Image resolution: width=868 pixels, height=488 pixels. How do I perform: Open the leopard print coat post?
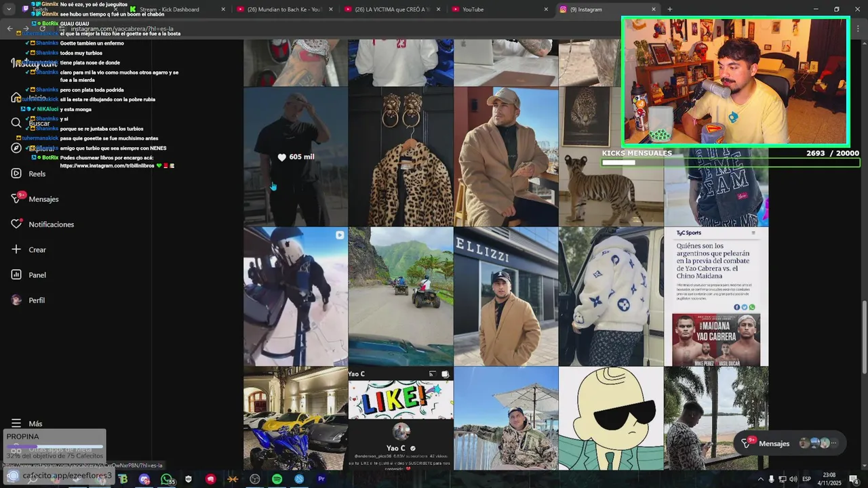tap(401, 157)
